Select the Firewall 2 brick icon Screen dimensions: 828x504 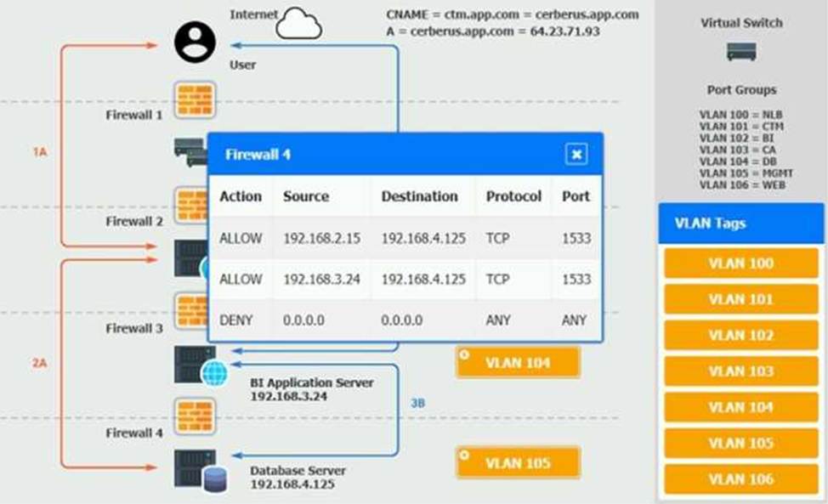192,204
